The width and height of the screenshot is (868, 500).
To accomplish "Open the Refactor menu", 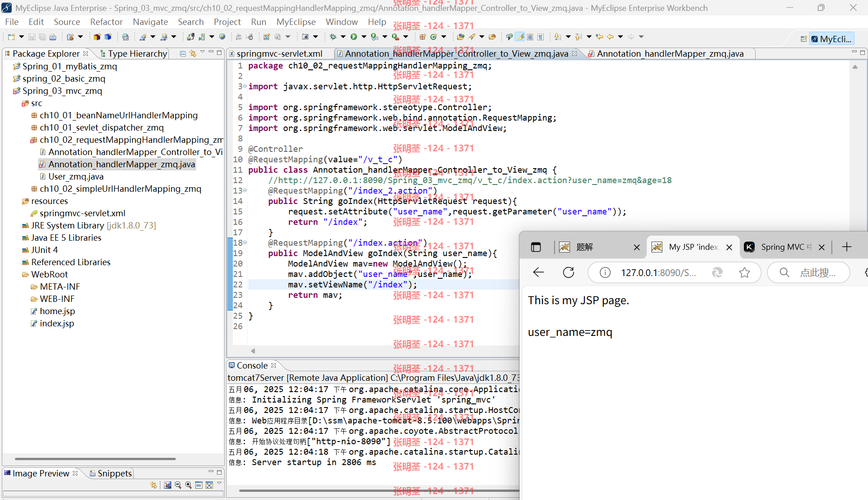I will point(106,22).
